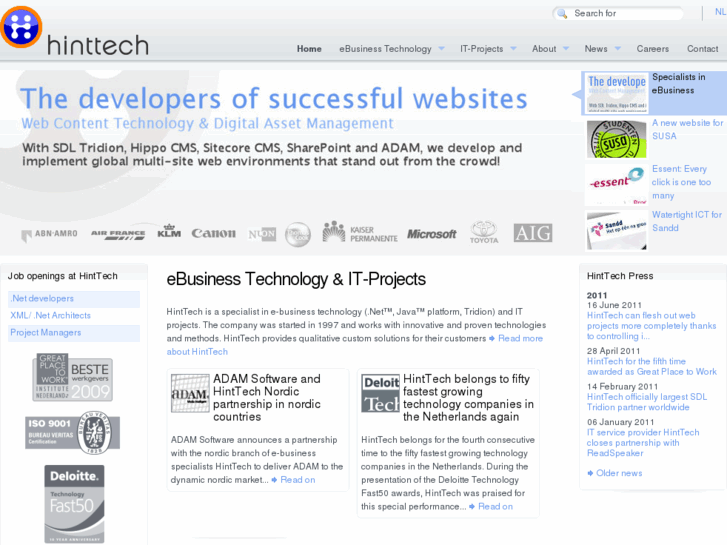This screenshot has width=727, height=545.
Task: Open ReadSpeaker partnership press link
Action: 643,442
